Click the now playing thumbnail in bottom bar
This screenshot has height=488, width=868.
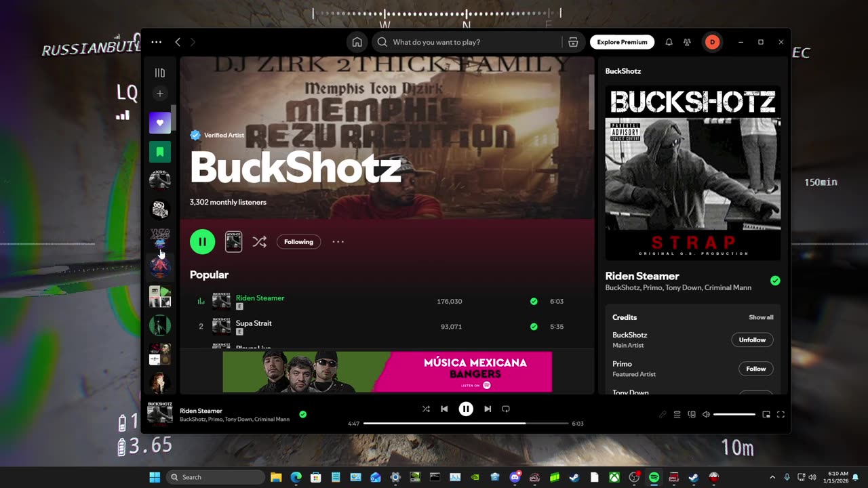[160, 413]
